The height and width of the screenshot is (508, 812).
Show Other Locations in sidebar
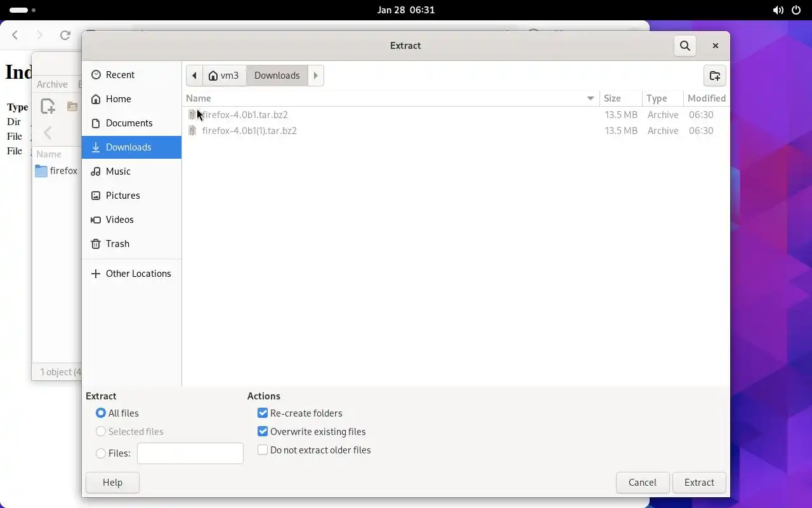[x=131, y=274]
